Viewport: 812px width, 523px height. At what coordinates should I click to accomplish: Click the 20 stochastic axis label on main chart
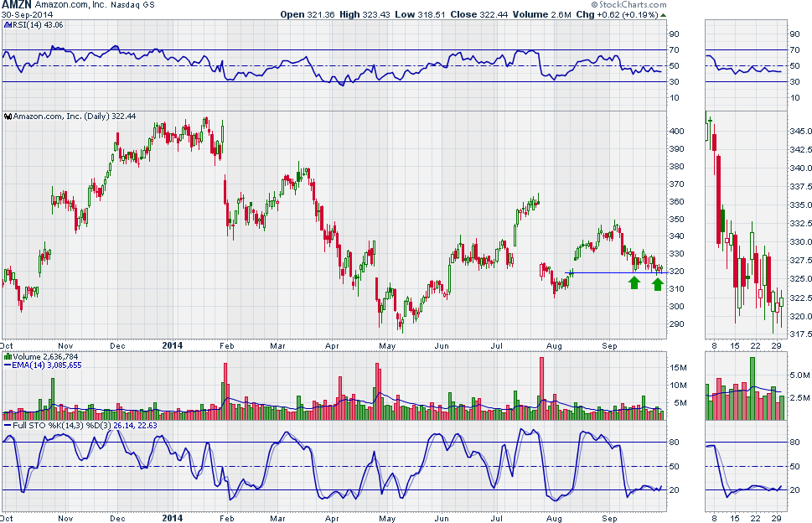click(x=675, y=489)
